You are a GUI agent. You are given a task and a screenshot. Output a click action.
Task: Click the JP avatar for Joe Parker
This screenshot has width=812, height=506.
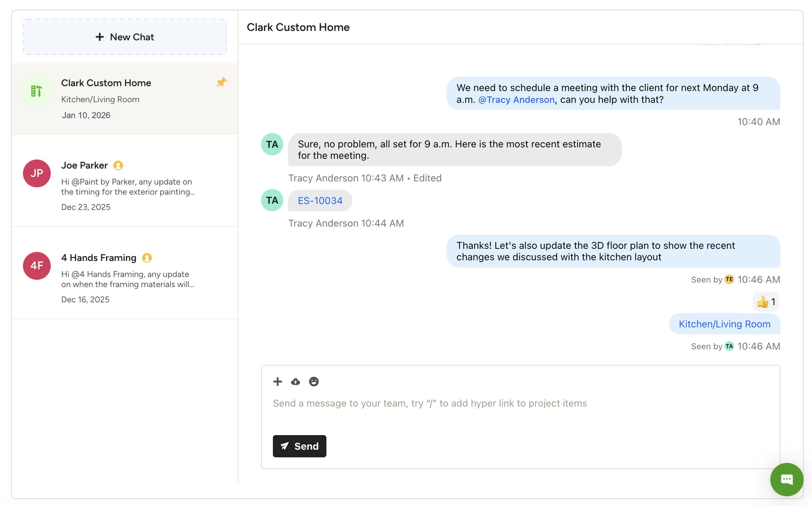tap(37, 173)
